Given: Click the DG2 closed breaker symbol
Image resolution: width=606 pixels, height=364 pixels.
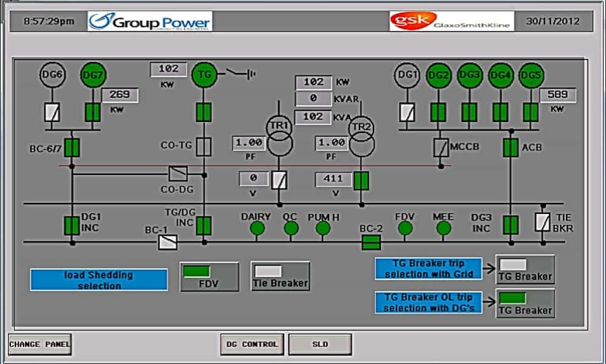Looking at the screenshot, I should [438, 112].
